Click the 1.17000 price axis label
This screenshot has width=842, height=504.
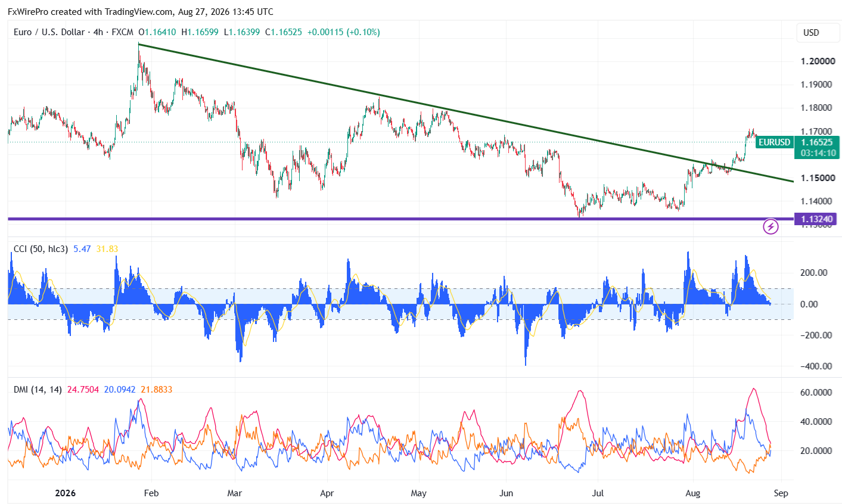[x=818, y=131]
